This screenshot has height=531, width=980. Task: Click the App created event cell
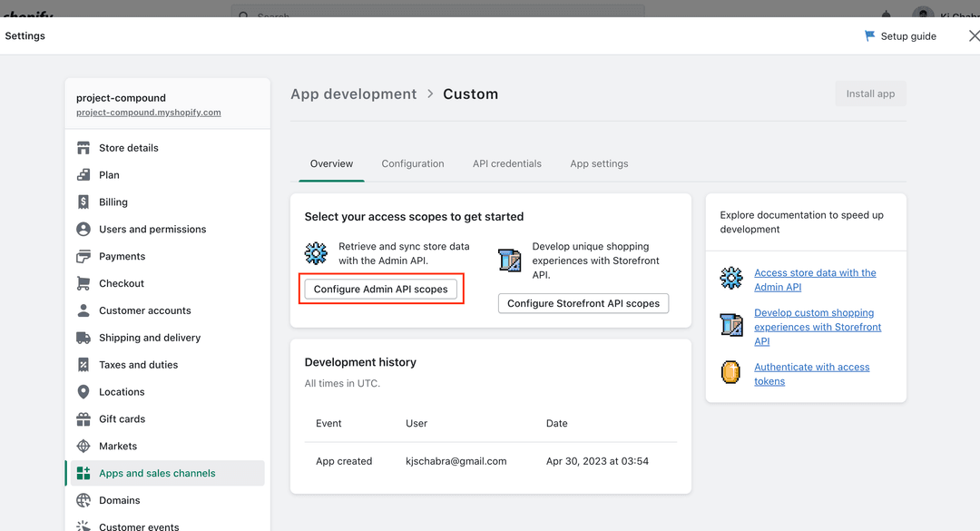pos(344,461)
